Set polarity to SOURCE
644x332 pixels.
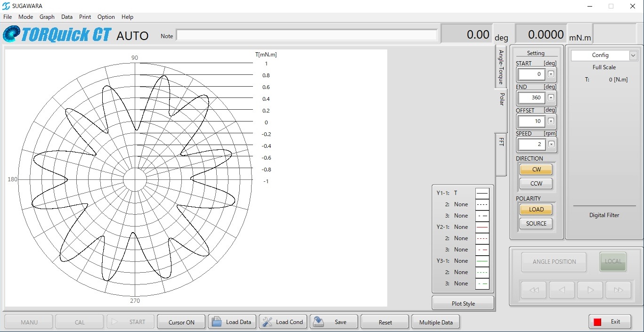click(x=536, y=224)
